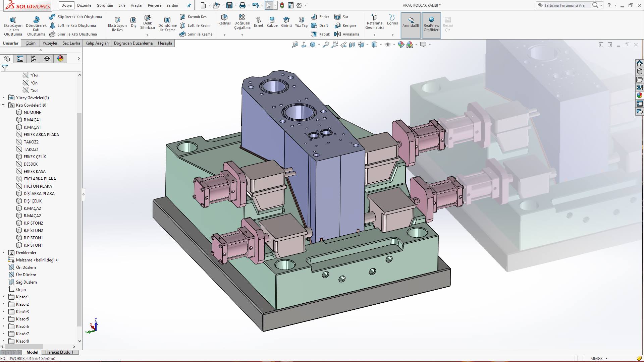Open MMGS unit system selector
Viewport: 644px width, 362px height.
(599, 358)
